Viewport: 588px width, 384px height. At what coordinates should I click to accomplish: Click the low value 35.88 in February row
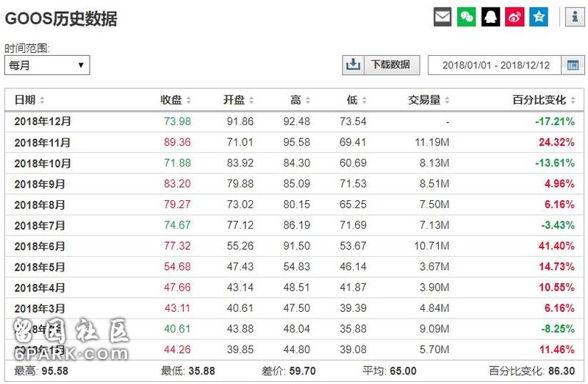pyautogui.click(x=354, y=329)
